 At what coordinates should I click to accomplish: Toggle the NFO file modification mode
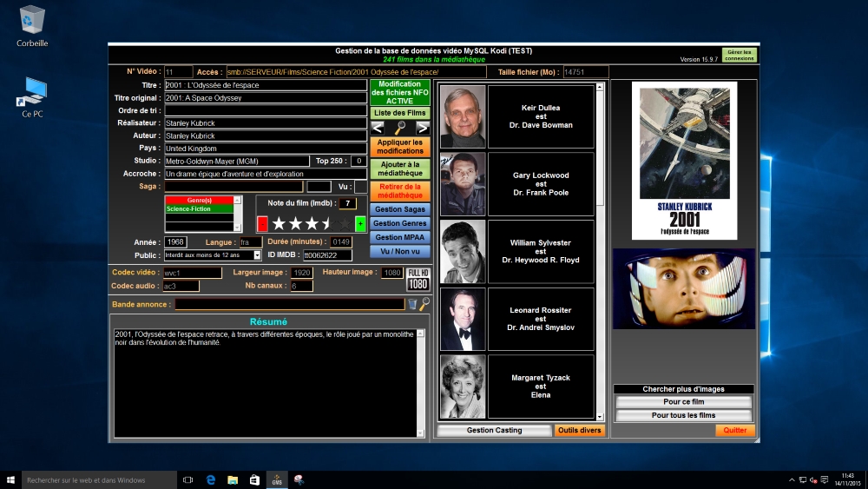[400, 93]
